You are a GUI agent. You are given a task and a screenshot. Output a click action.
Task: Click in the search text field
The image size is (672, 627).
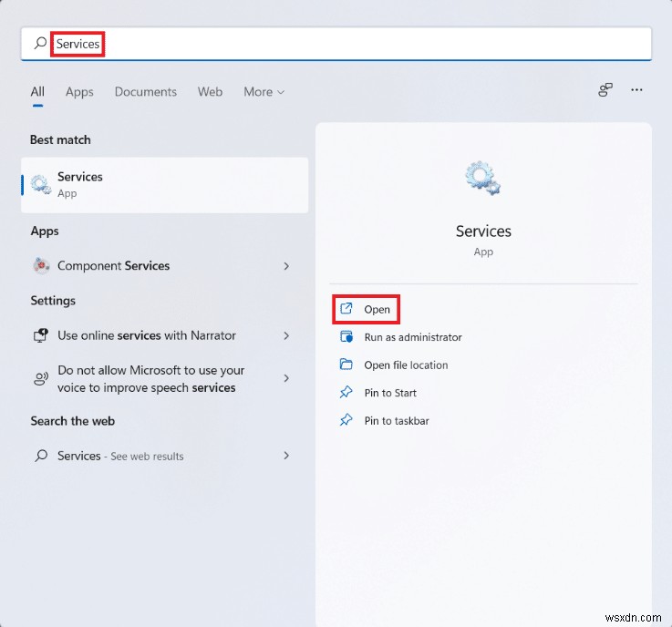tap(336, 43)
